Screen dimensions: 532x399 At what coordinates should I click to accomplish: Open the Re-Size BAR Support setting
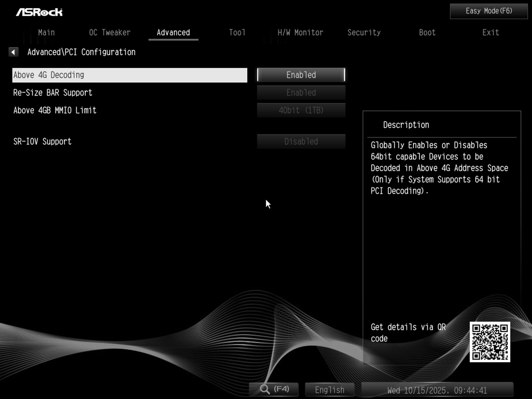(x=301, y=93)
